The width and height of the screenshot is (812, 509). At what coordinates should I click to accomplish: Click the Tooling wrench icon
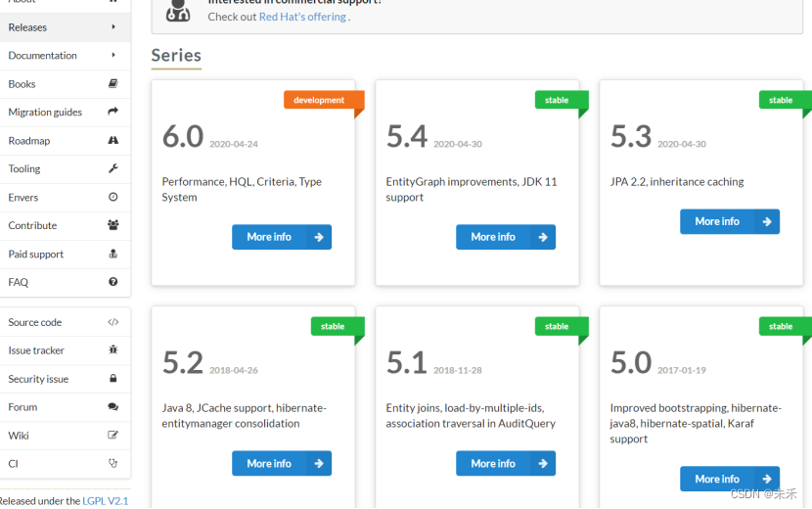tap(113, 168)
